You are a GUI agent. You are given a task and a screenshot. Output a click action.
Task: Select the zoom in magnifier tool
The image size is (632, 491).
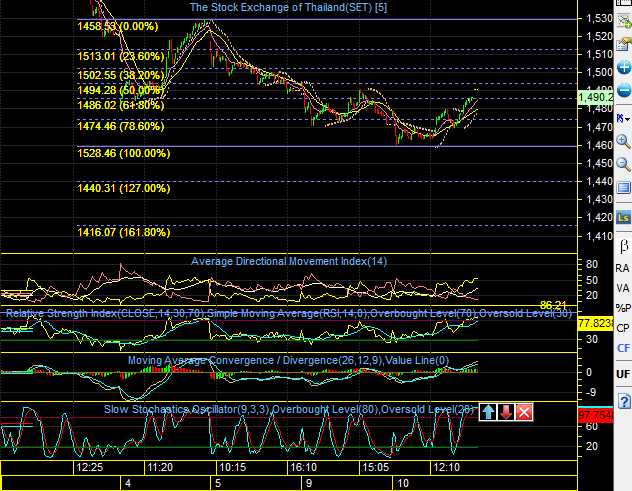[624, 141]
